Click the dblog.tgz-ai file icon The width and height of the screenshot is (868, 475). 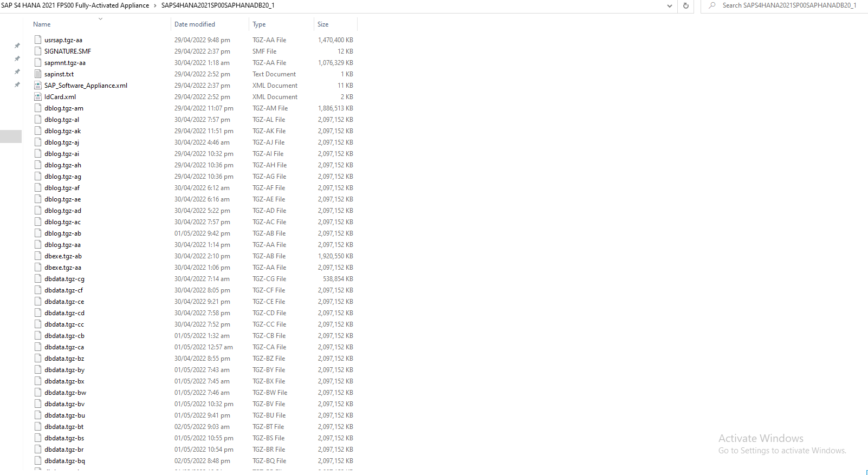pyautogui.click(x=38, y=153)
